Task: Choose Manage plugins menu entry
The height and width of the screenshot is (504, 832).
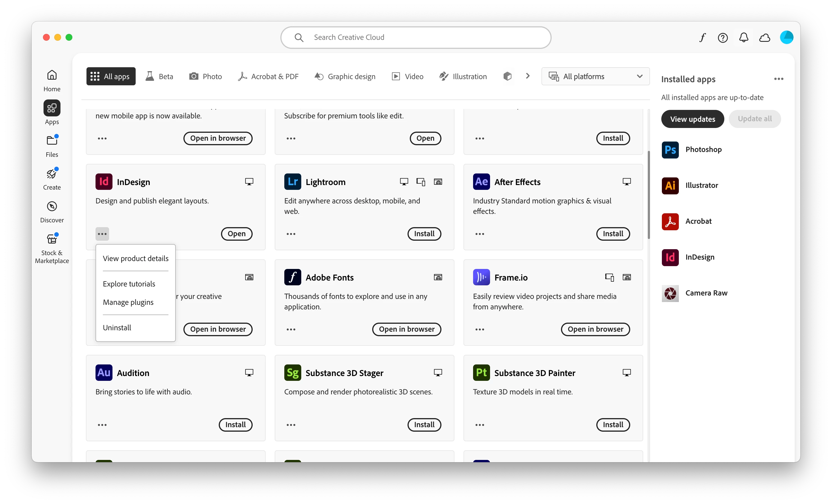Action: tap(128, 302)
